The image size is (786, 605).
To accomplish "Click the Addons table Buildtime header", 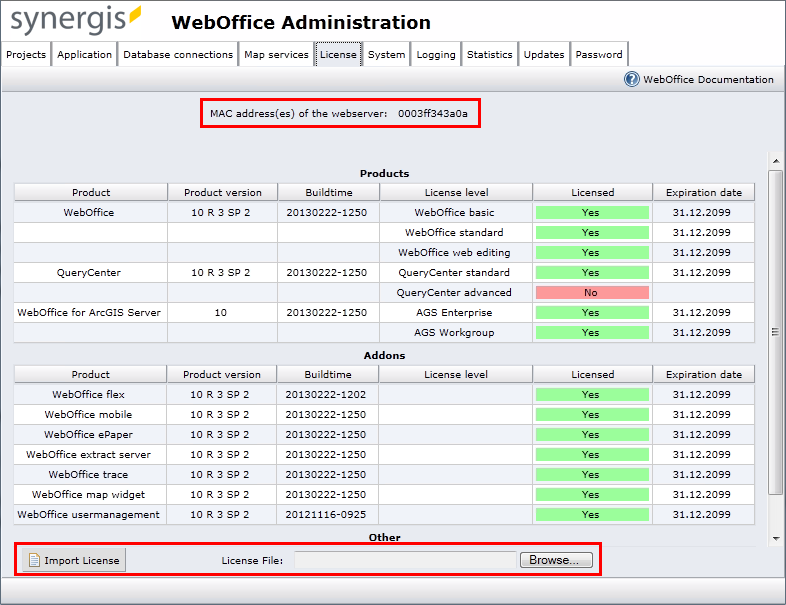I will point(328,374).
